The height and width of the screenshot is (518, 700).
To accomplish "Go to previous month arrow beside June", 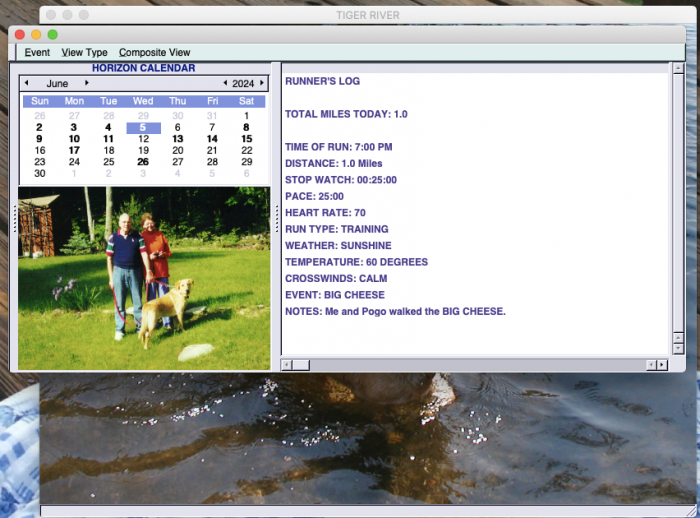I will coord(26,83).
